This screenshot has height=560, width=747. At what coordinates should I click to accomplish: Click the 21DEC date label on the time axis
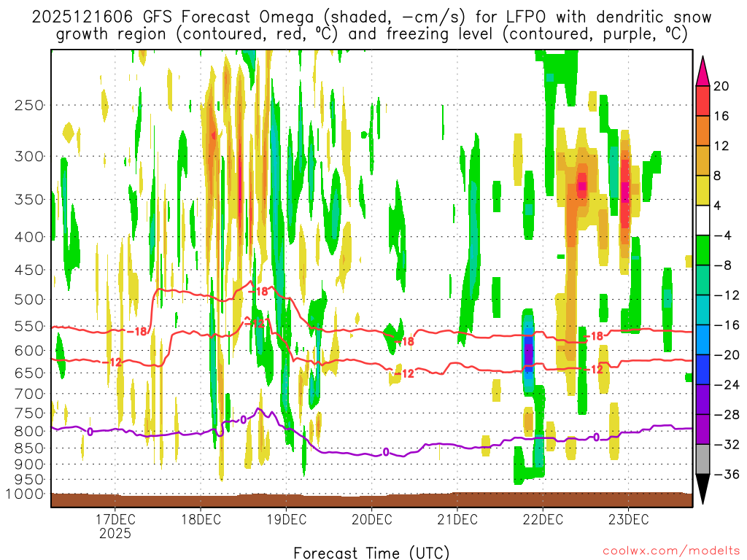click(457, 519)
